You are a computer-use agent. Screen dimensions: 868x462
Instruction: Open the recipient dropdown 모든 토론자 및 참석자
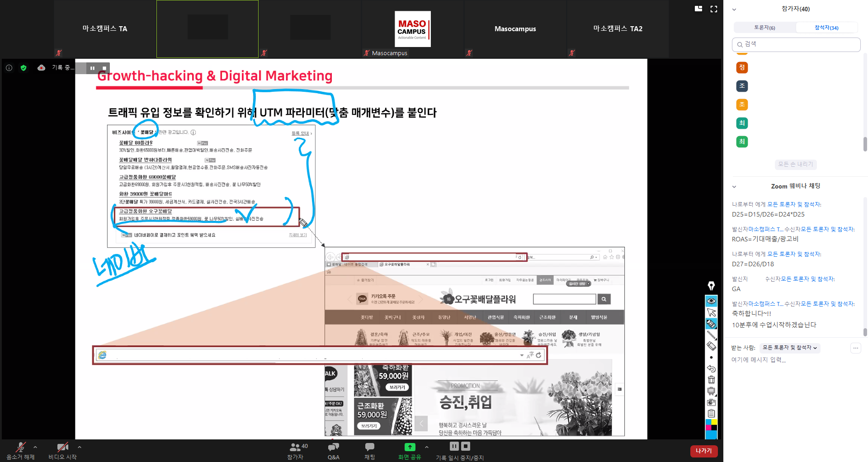790,348
